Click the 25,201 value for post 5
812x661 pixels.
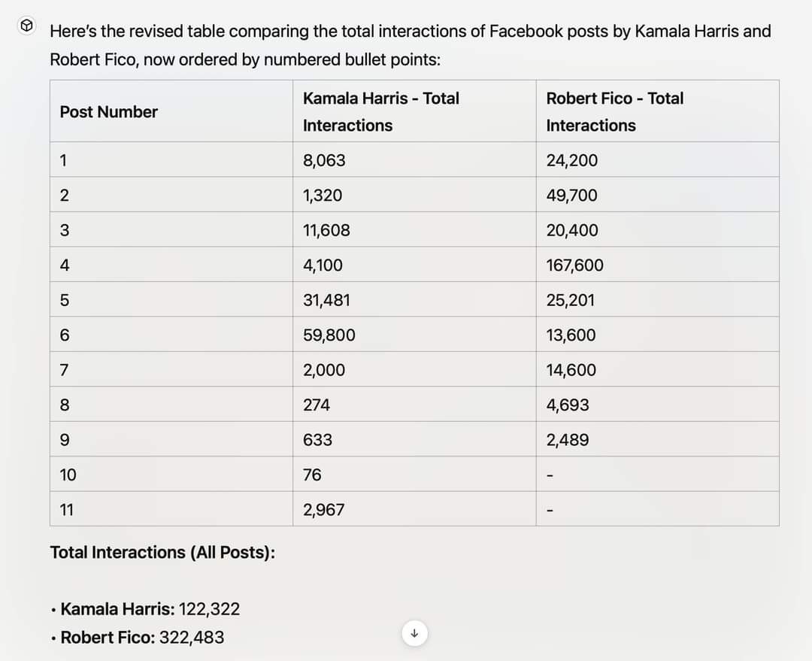570,300
